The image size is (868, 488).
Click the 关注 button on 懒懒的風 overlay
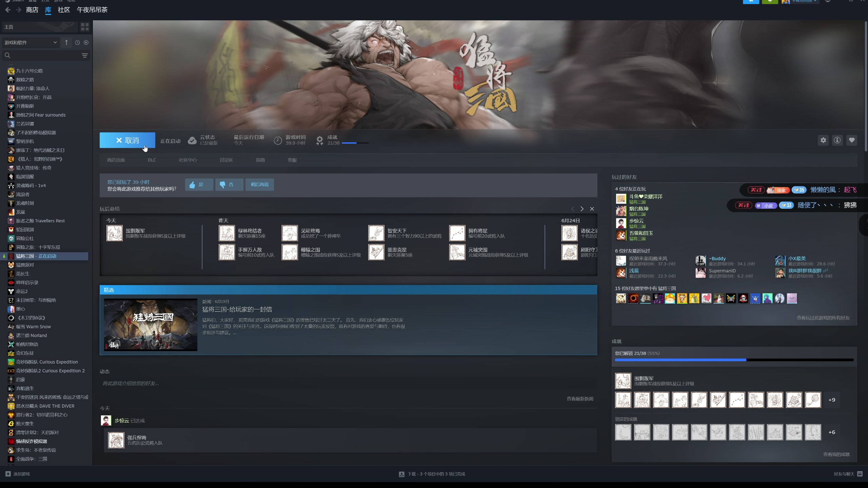coord(756,190)
